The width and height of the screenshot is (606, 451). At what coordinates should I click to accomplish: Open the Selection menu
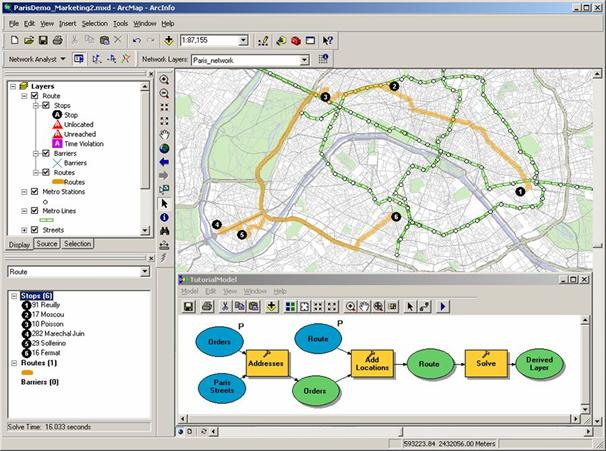coord(94,22)
